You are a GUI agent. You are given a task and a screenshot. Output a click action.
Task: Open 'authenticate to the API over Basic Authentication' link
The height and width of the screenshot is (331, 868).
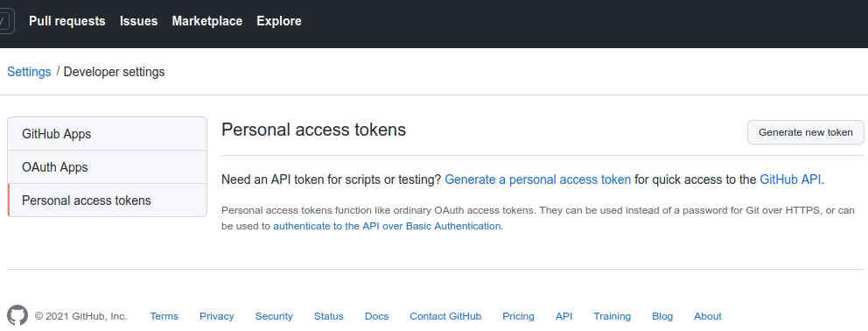tap(387, 226)
